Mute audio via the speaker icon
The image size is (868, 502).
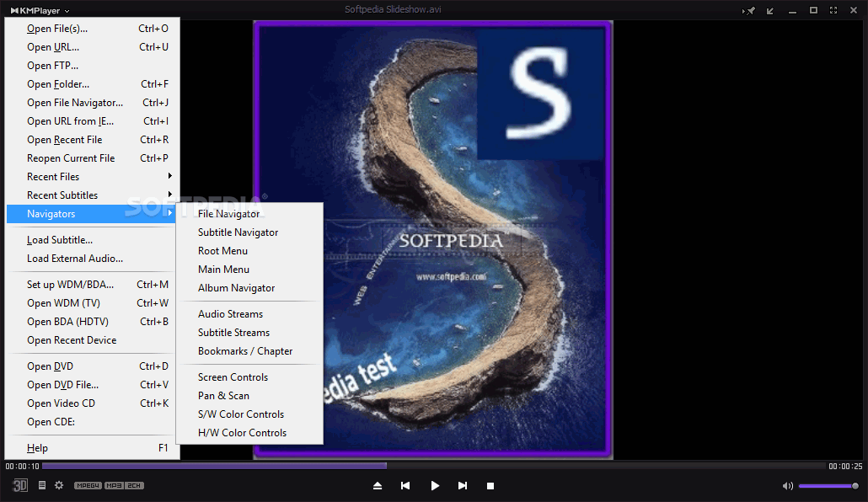pos(788,486)
